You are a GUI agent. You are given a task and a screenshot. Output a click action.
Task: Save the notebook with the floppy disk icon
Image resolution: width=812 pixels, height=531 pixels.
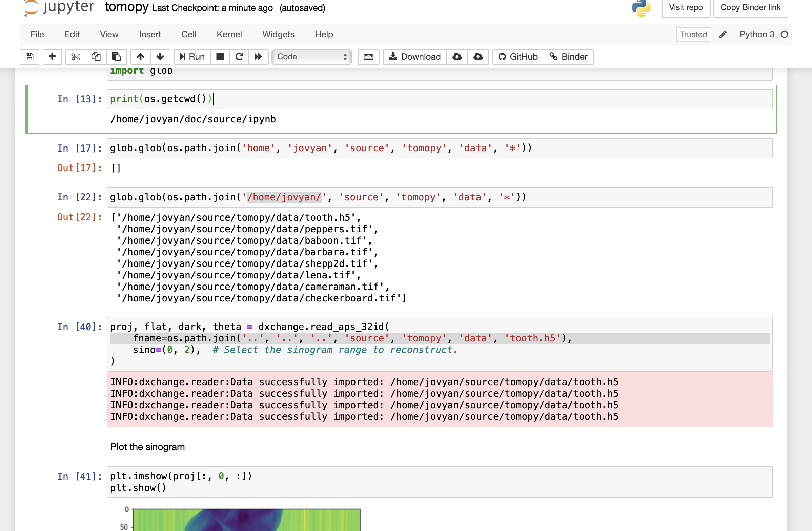pyautogui.click(x=29, y=57)
